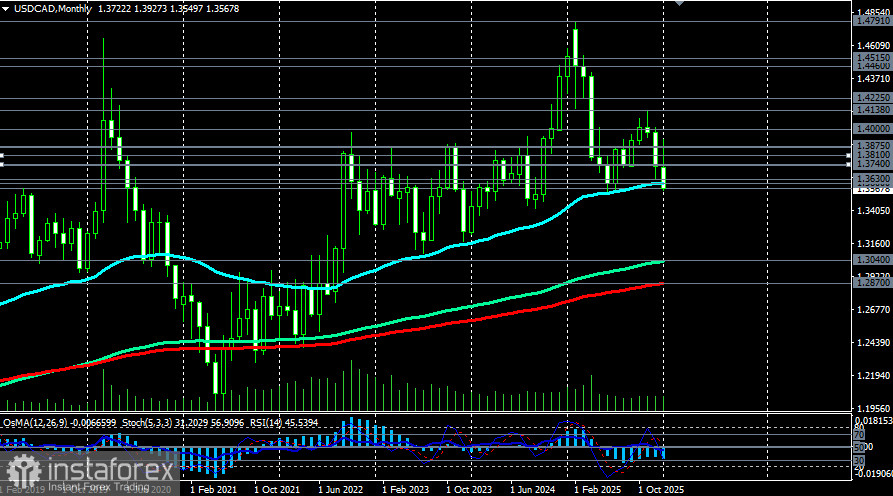The height and width of the screenshot is (496, 893).
Task: Click the 1.42250 horizontal level label
Action: (872, 98)
